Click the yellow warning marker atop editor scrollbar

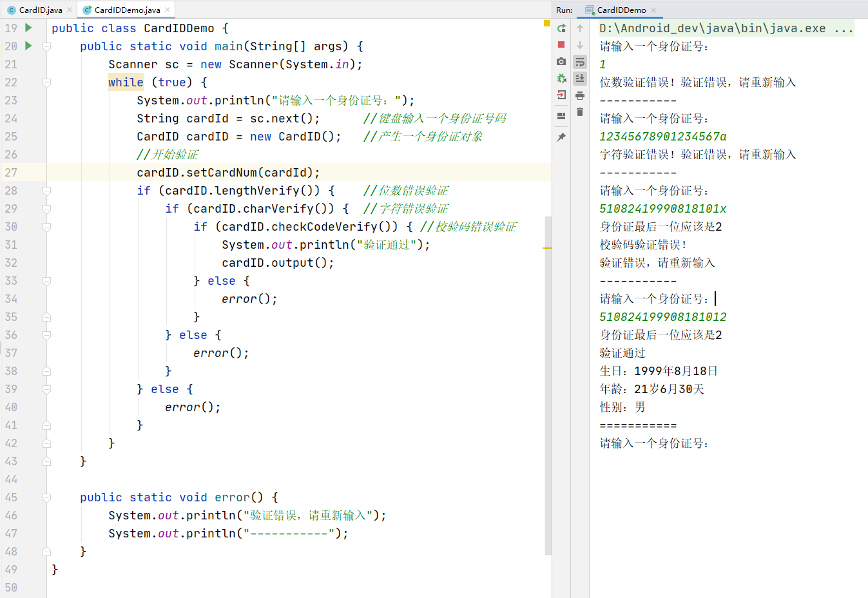click(x=547, y=23)
